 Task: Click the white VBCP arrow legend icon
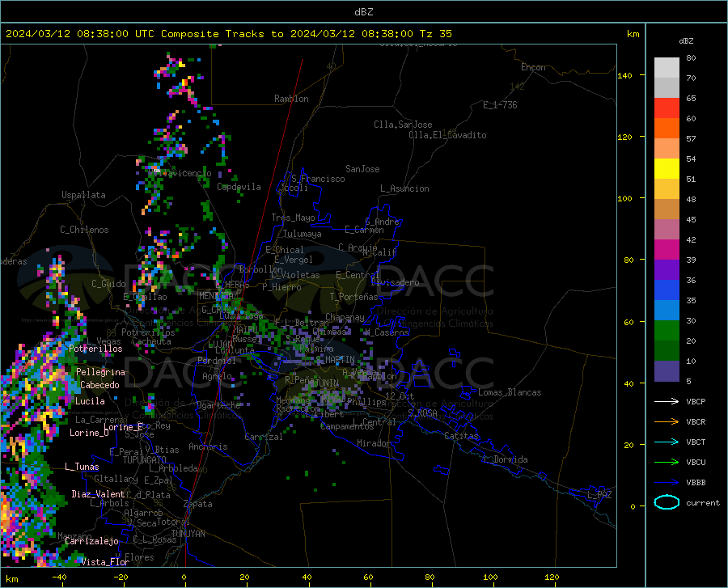pos(667,401)
